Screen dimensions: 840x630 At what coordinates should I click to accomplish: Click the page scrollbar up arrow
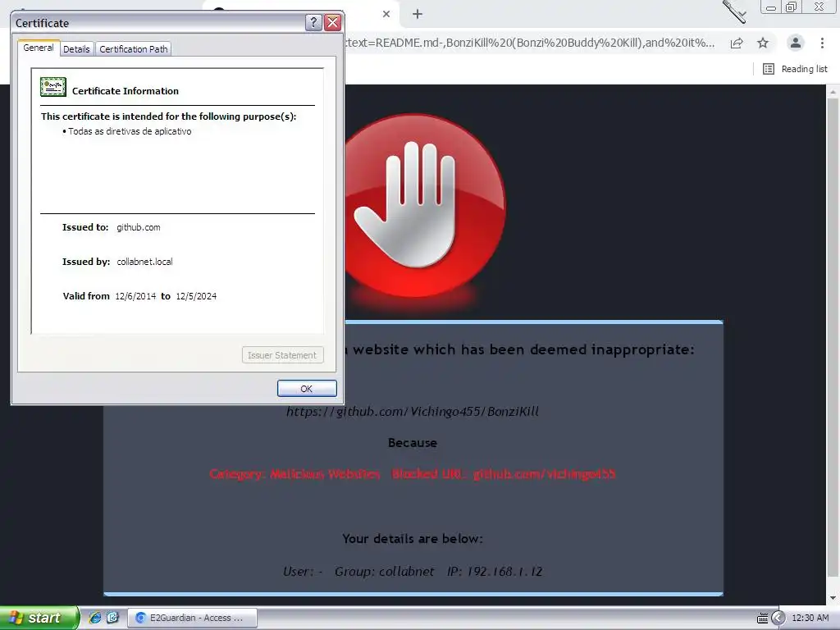pos(833,92)
